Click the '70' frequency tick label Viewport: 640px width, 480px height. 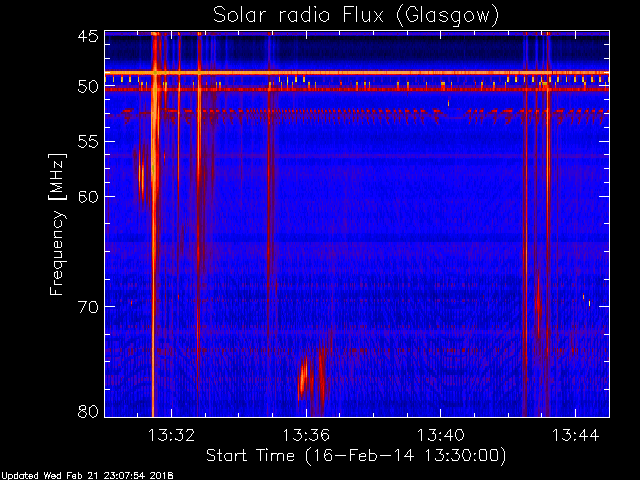pyautogui.click(x=88, y=306)
